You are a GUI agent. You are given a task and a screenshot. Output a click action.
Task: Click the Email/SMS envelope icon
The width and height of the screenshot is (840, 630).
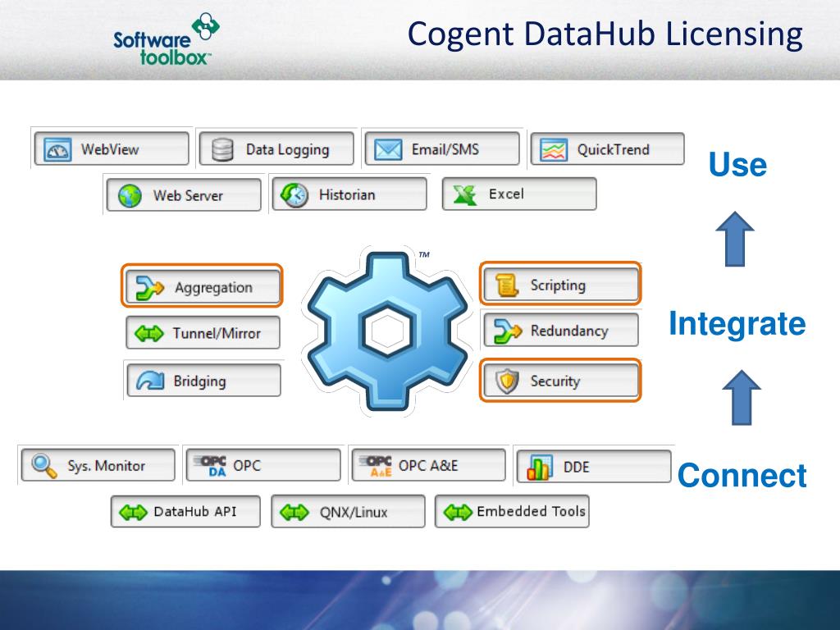(388, 150)
